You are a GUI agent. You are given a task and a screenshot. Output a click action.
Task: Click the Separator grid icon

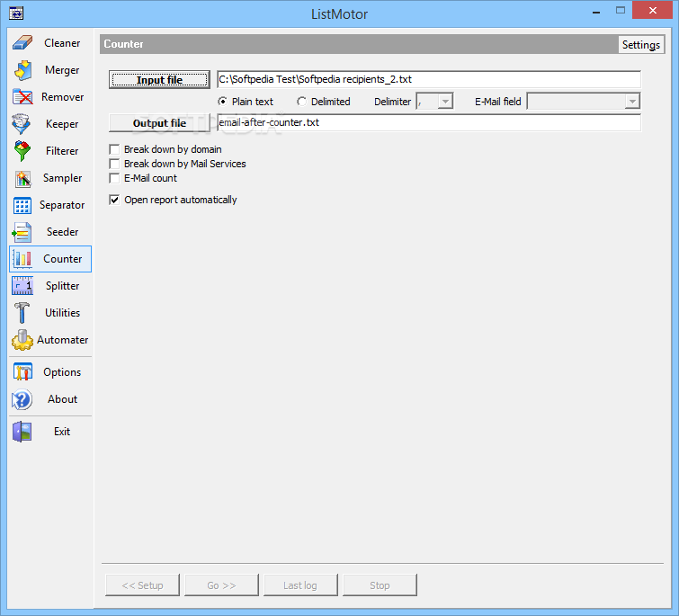pyautogui.click(x=22, y=205)
